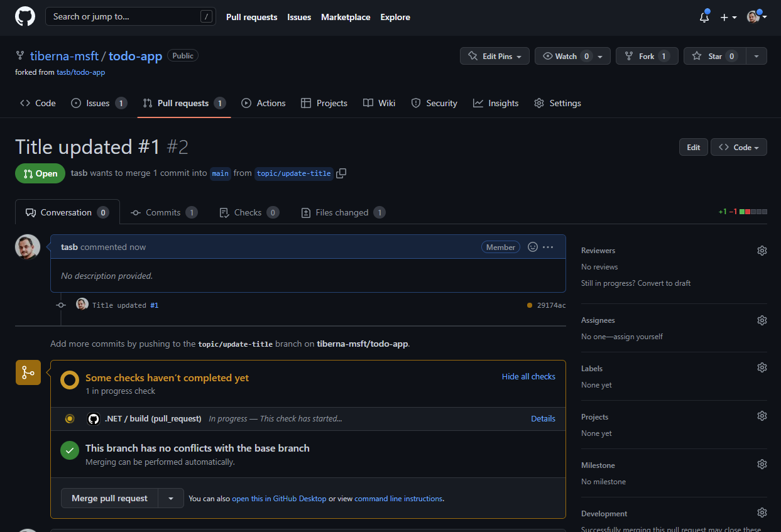Click the Milestone gear icon
The width and height of the screenshot is (781, 532).
[x=762, y=465]
